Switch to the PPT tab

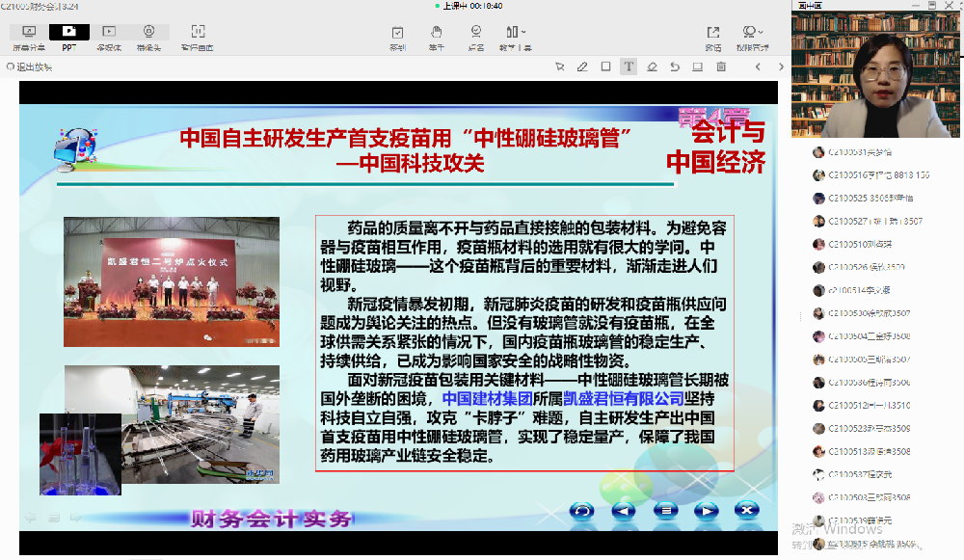click(x=69, y=37)
